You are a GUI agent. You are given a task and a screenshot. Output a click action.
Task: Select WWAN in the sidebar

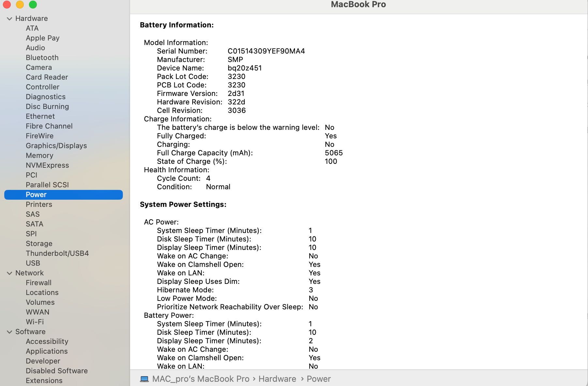pos(38,312)
